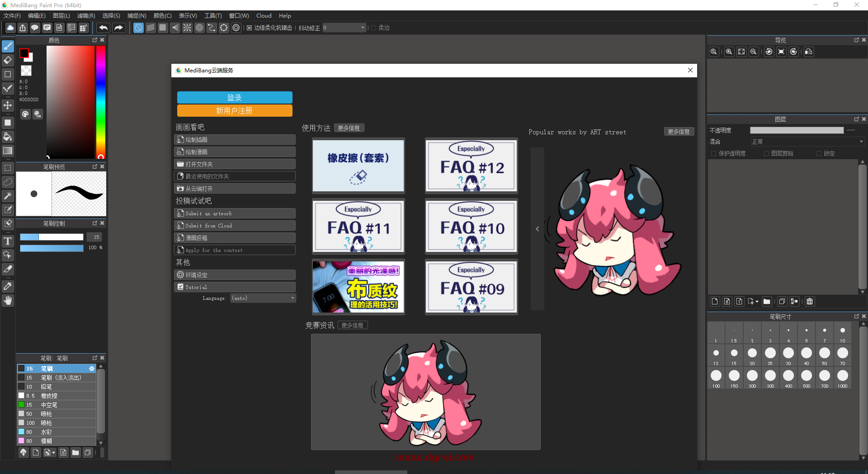
Task: Click the 绘制插画 button
Action: (235, 140)
